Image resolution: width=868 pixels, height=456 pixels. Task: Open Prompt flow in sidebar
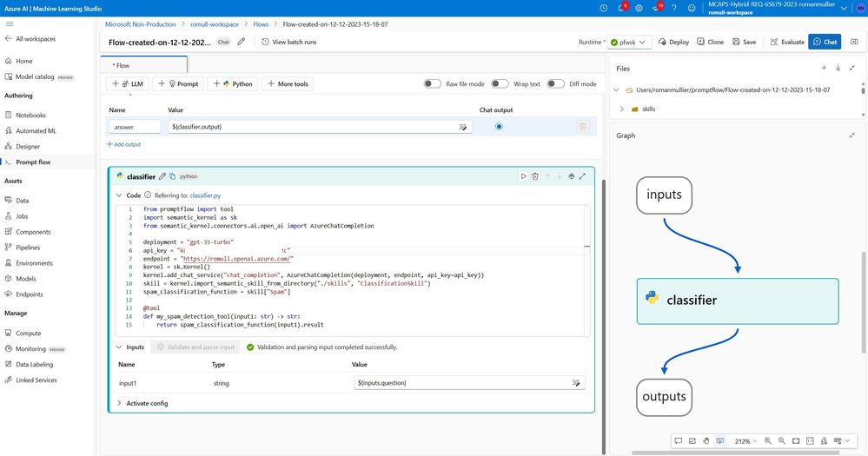click(x=33, y=162)
